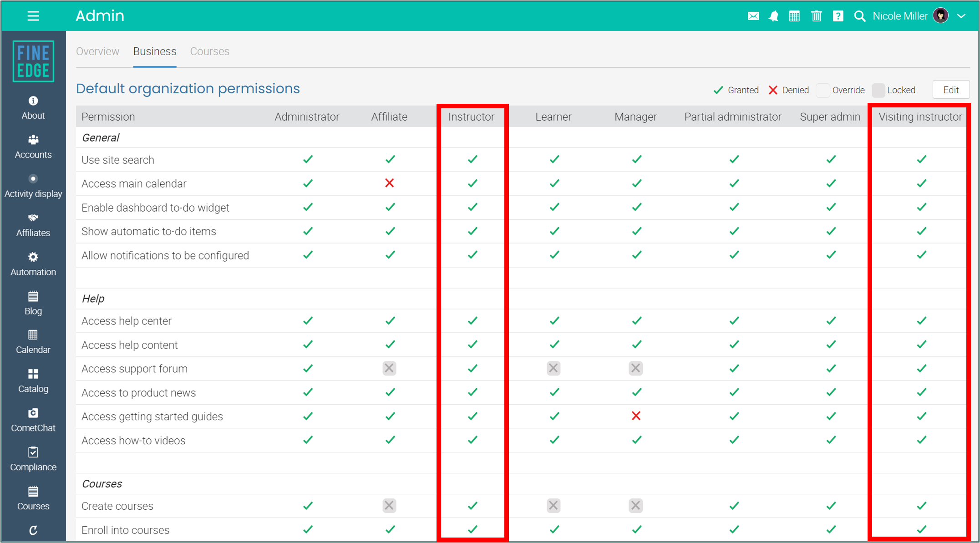The height and width of the screenshot is (543, 980).
Task: Open CometChat in the sidebar
Action: [x=33, y=420]
